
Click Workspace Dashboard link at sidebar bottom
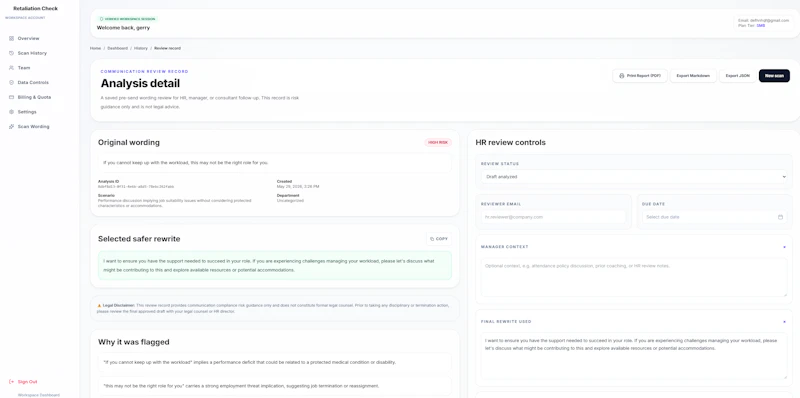(x=39, y=395)
